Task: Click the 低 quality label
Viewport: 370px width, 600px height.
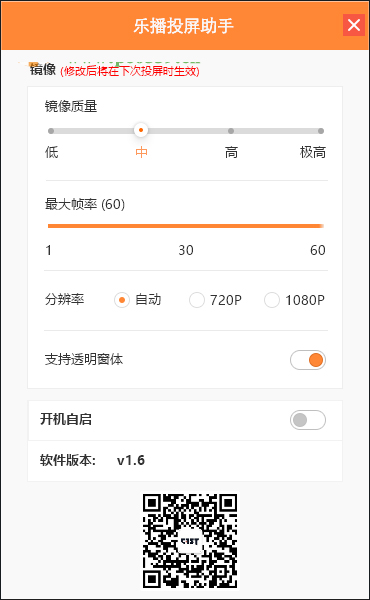Action: point(52,152)
